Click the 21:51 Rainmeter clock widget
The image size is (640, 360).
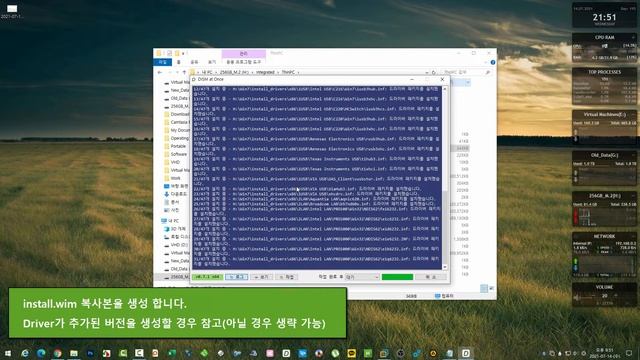604,16
